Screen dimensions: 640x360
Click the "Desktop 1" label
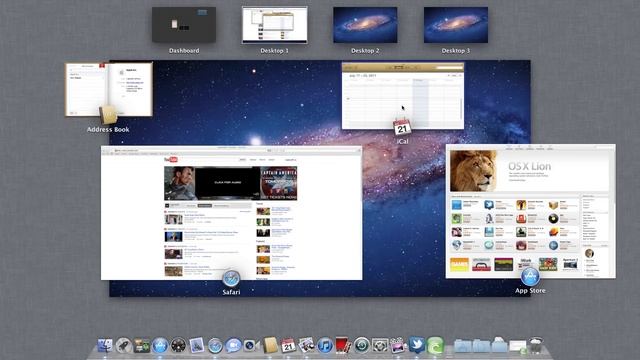[275, 51]
